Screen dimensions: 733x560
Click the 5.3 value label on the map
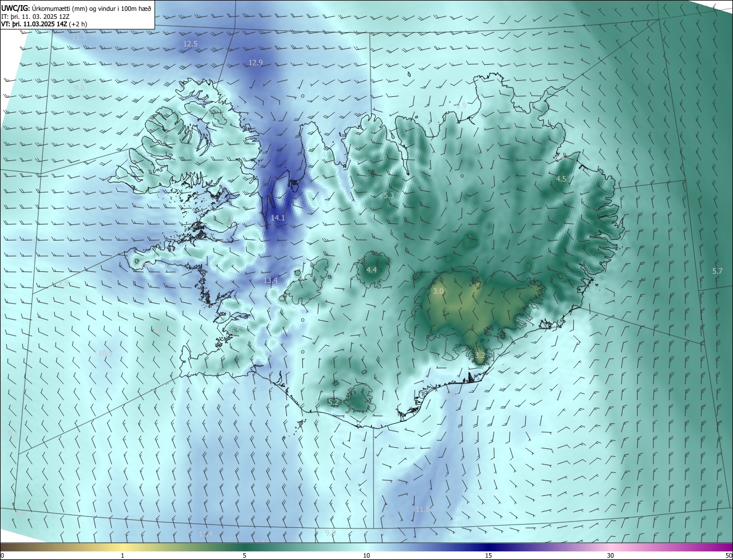[388, 195]
